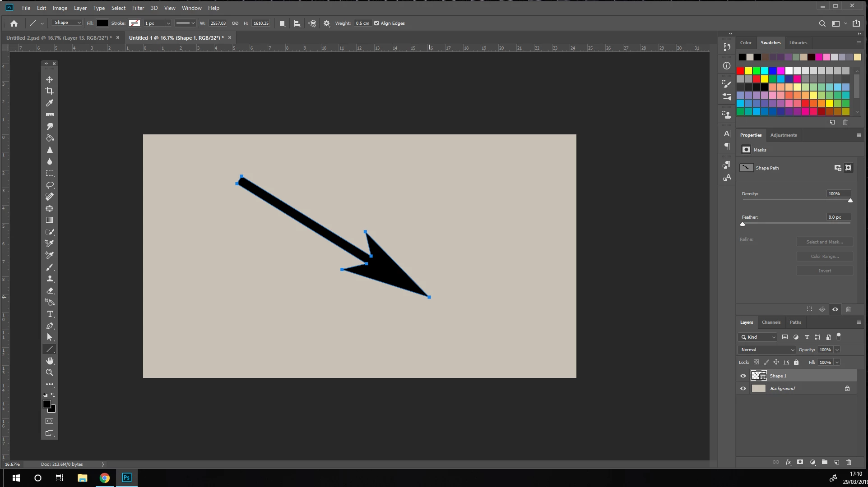Toggle the Align Edges checkbox
868x487 pixels.
pos(376,23)
